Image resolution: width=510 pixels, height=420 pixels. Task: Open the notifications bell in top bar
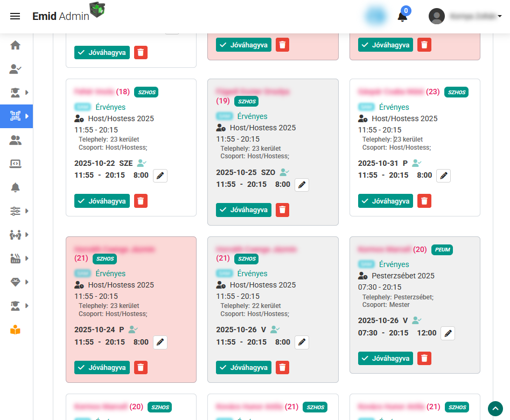pos(402,17)
